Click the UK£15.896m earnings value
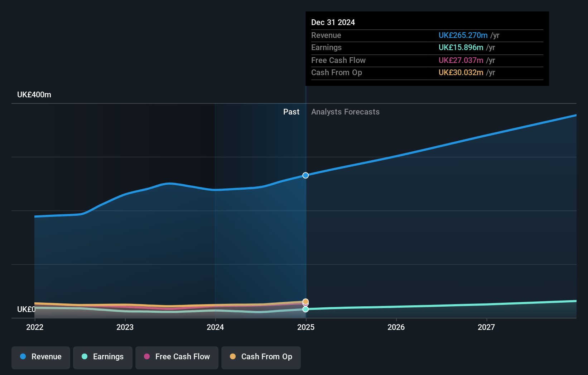The width and height of the screenshot is (588, 375). pyautogui.click(x=461, y=48)
